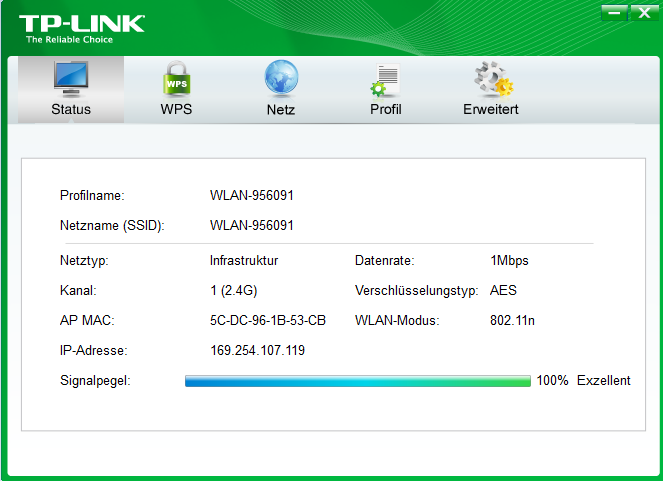Open the Erweitert tab label
The height and width of the screenshot is (484, 665).
point(491,109)
